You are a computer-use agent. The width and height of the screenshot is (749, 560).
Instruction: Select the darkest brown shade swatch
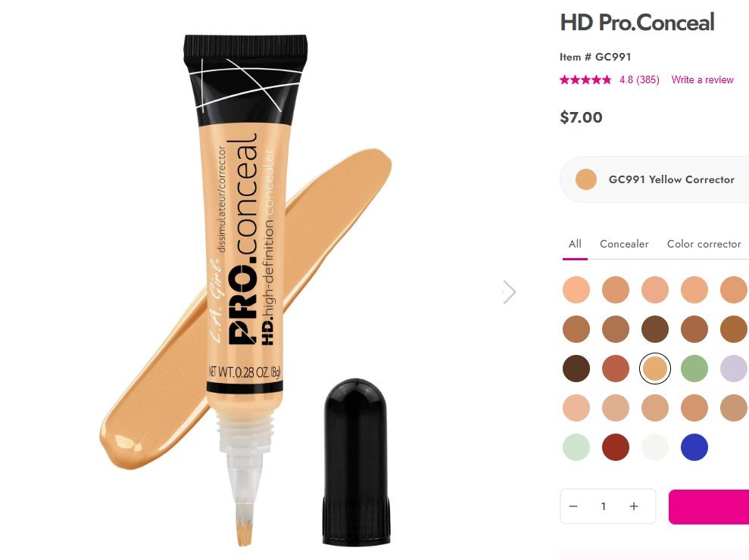[x=576, y=369]
